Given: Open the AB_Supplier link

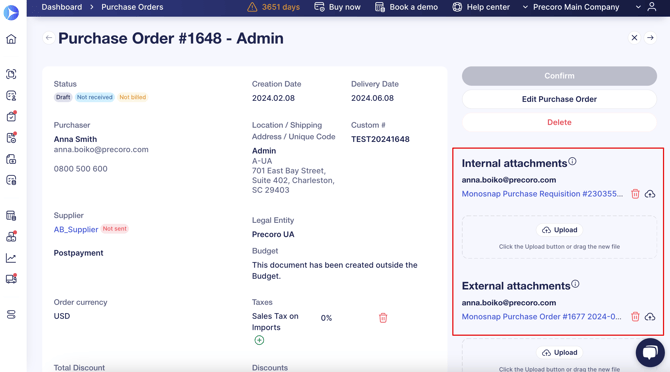Looking at the screenshot, I should click(76, 229).
